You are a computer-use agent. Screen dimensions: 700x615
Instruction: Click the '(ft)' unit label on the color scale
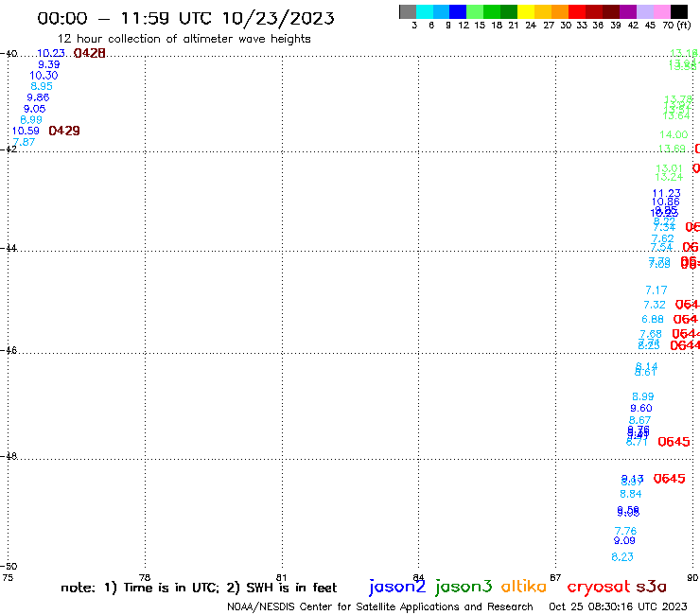pos(684,25)
